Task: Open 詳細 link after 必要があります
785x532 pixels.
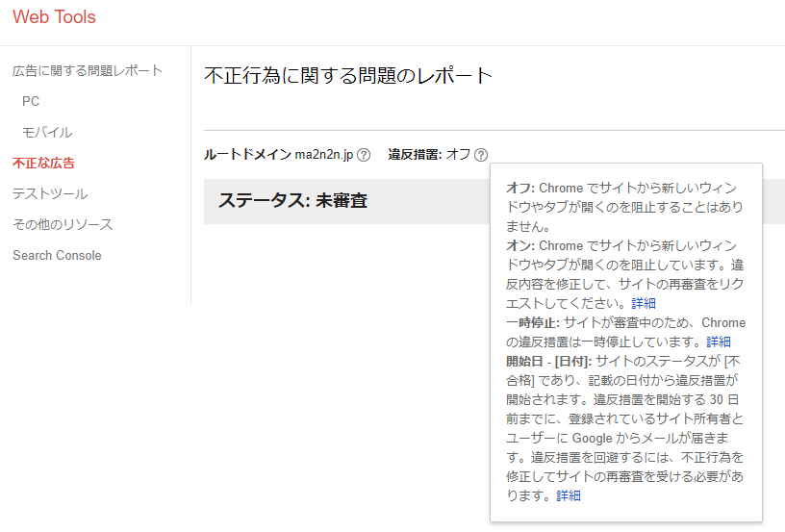Action: tap(569, 495)
